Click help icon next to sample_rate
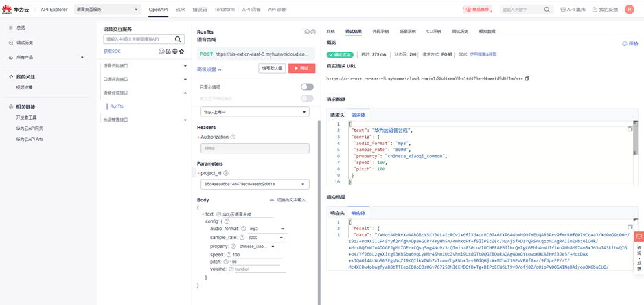The image size is (644, 305). [x=242, y=238]
